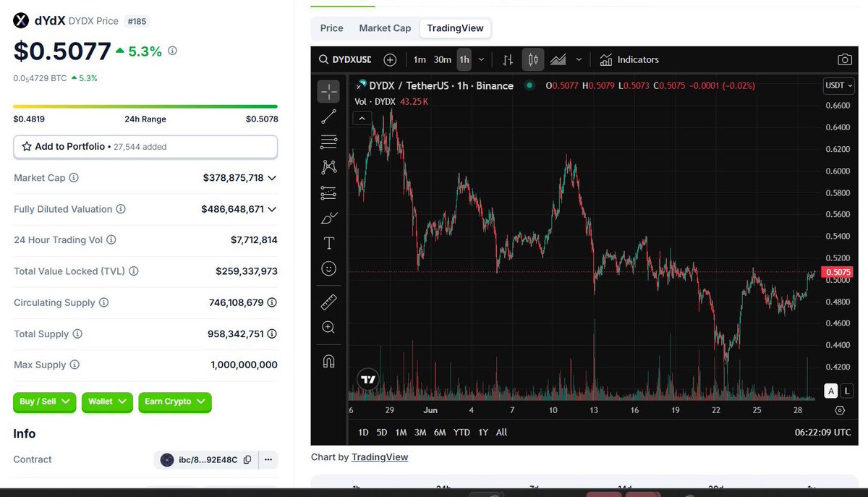Image resolution: width=868 pixels, height=497 pixels.
Task: Activate the Zoom In tool
Action: [x=328, y=327]
